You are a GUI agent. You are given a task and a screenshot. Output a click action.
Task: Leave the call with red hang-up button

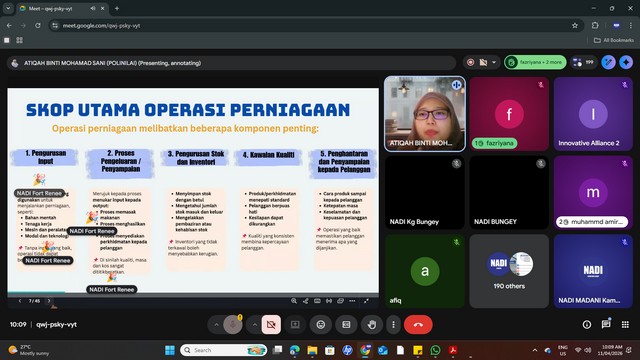pos(418,325)
